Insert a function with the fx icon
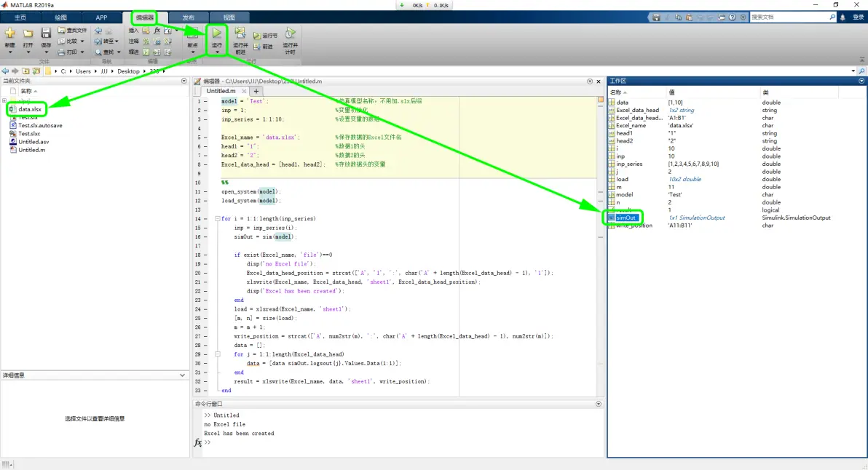868x470 pixels. point(157,31)
